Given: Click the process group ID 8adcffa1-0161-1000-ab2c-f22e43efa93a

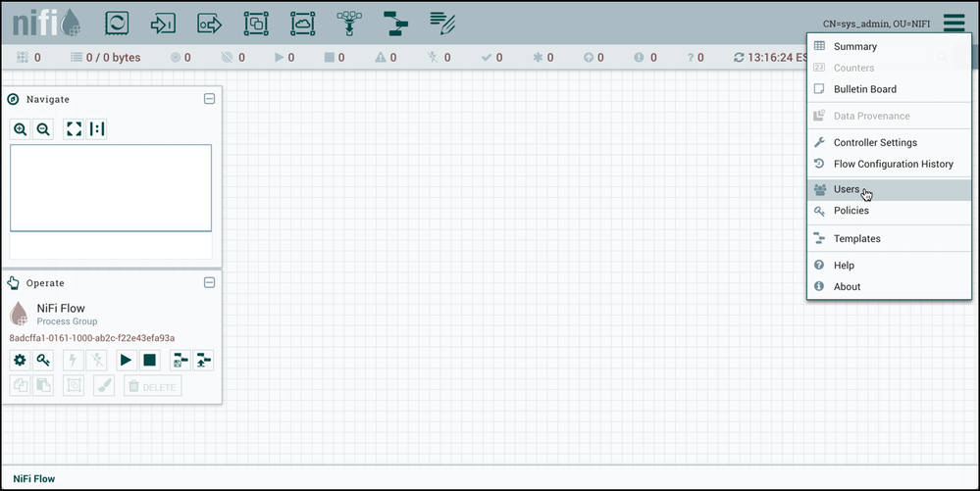Looking at the screenshot, I should point(92,338).
